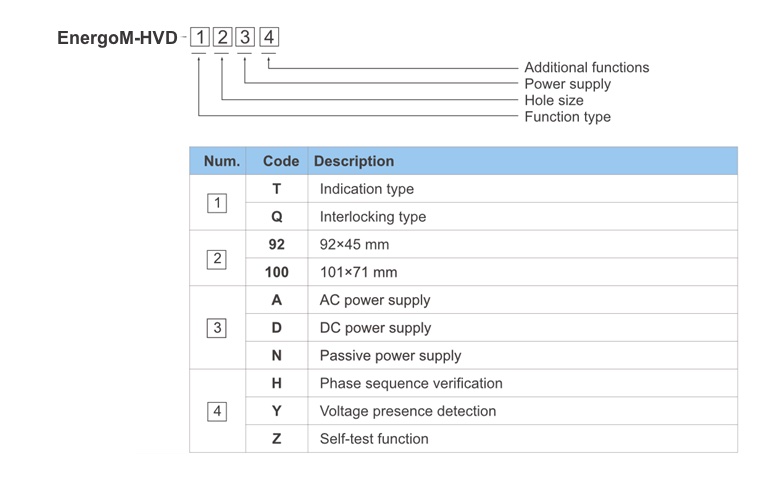Select code T for Indication type
The image size is (761, 481).
pos(277,189)
